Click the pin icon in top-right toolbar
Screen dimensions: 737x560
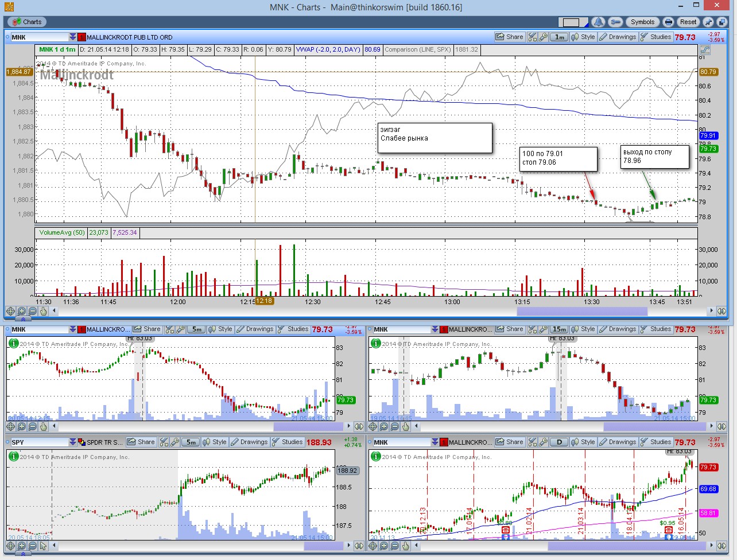click(x=708, y=22)
